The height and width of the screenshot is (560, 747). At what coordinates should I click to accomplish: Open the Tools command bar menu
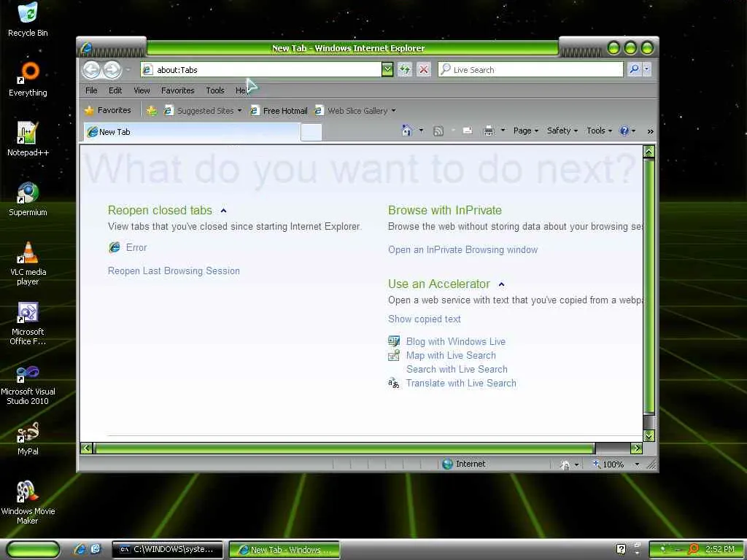point(599,131)
